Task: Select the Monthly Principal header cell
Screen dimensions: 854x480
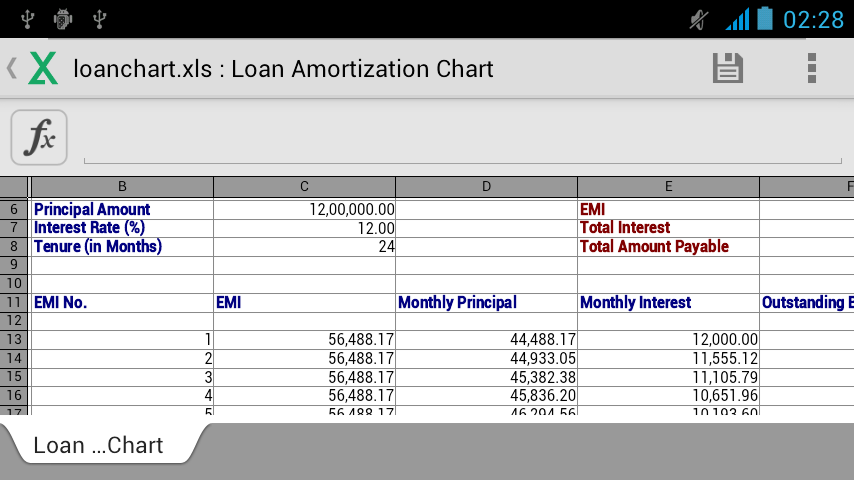Action: pyautogui.click(x=486, y=302)
